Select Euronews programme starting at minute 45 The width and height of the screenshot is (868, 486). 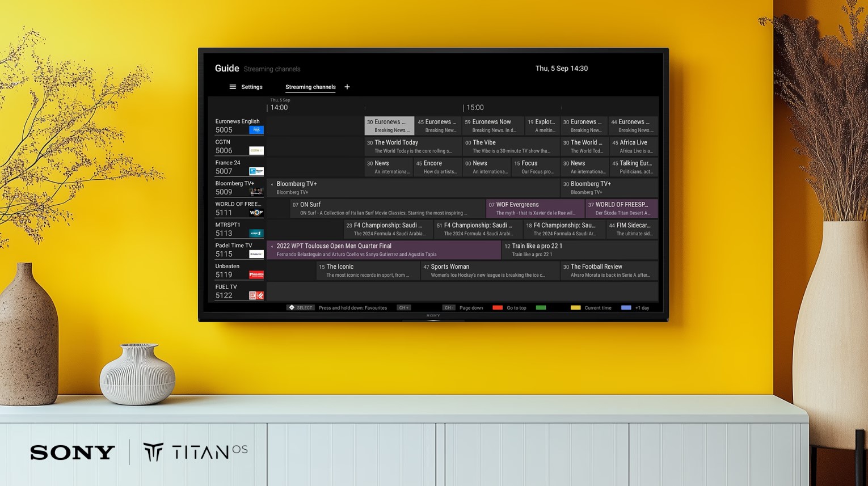438,126
